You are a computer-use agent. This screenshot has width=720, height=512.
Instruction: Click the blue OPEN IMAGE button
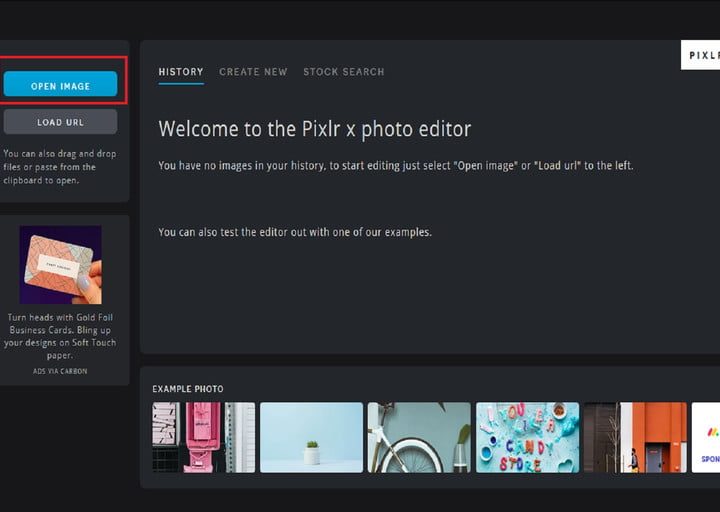60,86
